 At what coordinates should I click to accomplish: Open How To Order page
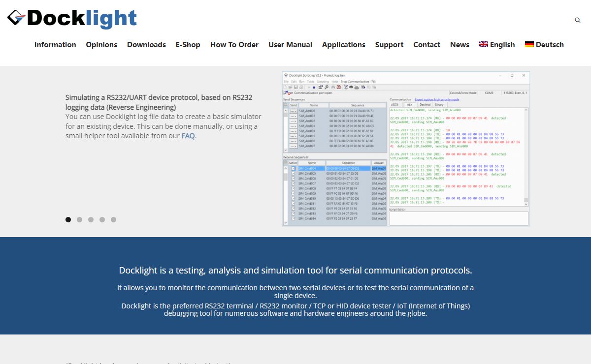coord(234,45)
